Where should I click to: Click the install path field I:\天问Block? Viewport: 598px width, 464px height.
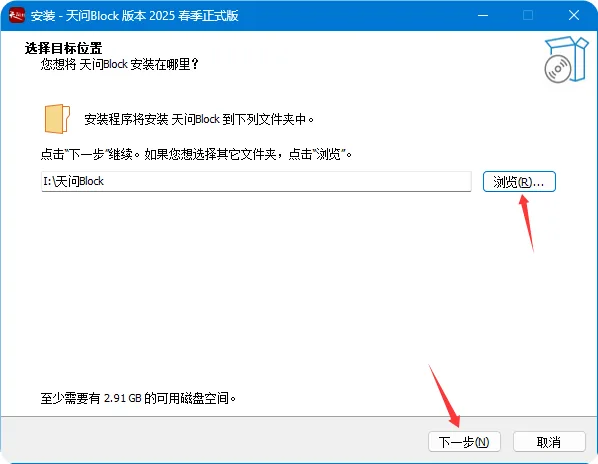[256, 181]
